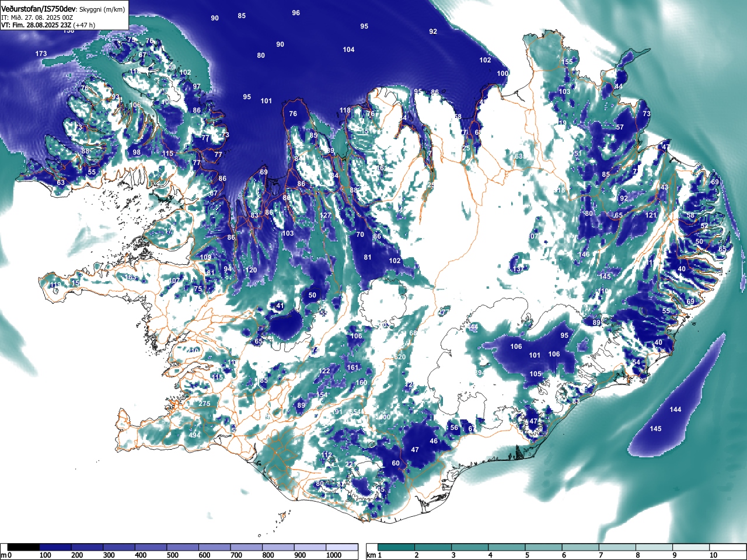747x560 pixels.
Task: Click the 127 visibility value
Action: (326, 215)
